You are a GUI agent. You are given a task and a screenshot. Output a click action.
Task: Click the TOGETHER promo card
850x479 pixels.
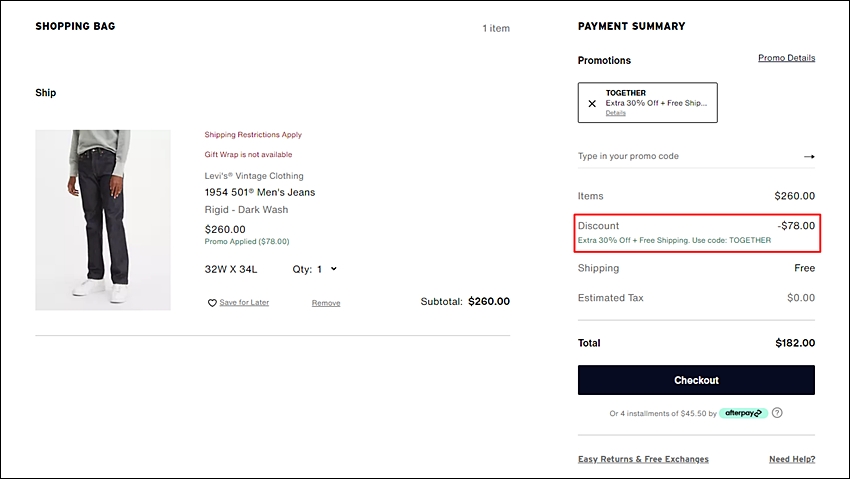(x=647, y=102)
